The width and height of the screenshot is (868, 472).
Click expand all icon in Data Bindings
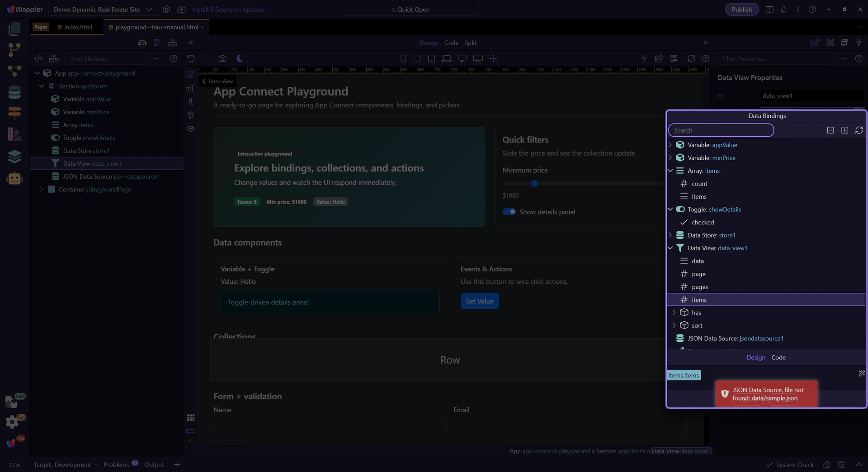[844, 130]
